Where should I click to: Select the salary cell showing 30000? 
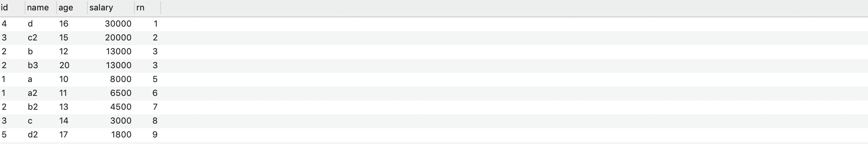tap(118, 24)
